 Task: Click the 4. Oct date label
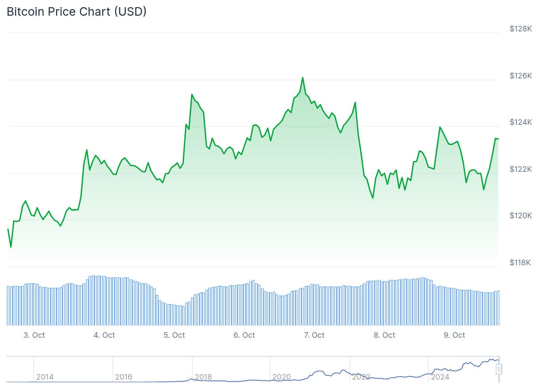(104, 335)
